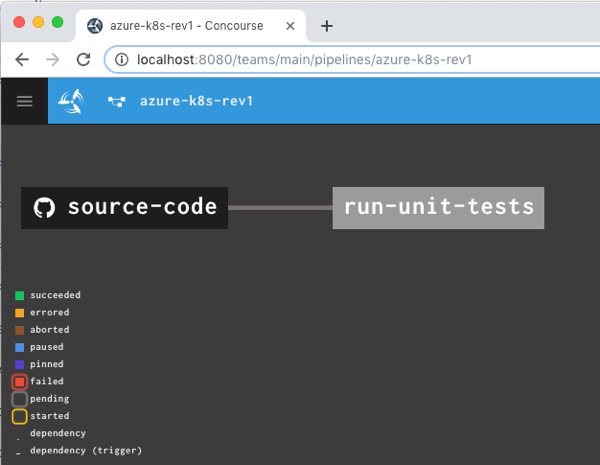Click the red failed legend swatch
Viewport: 600px width, 465px height.
point(19,382)
